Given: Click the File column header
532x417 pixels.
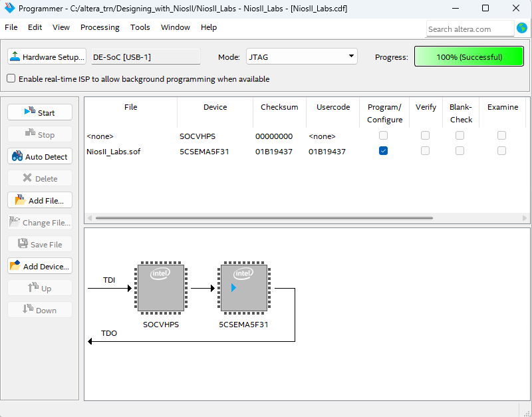Looking at the screenshot, I should (130, 113).
